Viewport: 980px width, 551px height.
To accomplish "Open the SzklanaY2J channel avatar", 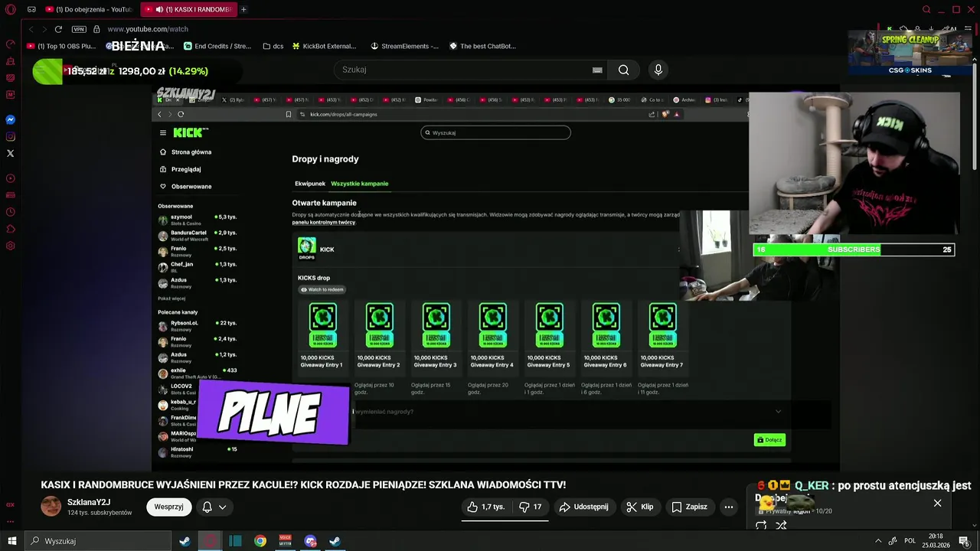I will (51, 506).
